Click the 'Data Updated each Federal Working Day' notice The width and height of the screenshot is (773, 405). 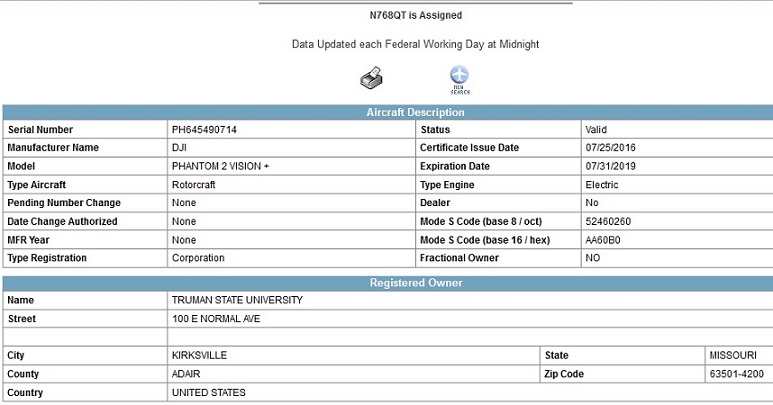[x=416, y=44]
